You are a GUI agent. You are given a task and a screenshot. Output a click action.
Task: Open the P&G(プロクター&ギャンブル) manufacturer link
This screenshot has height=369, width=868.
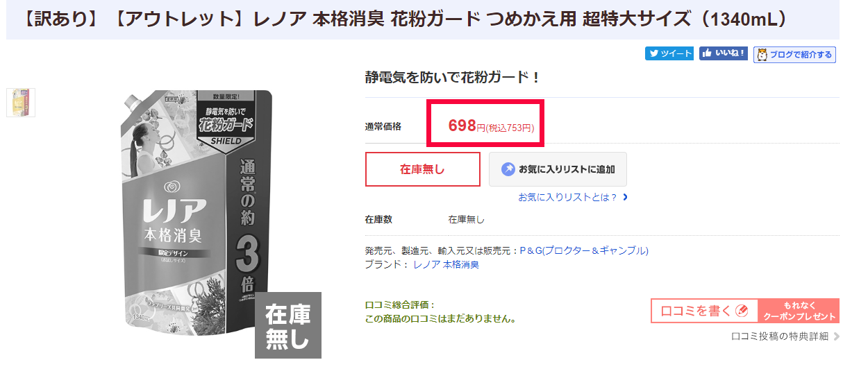tap(584, 250)
